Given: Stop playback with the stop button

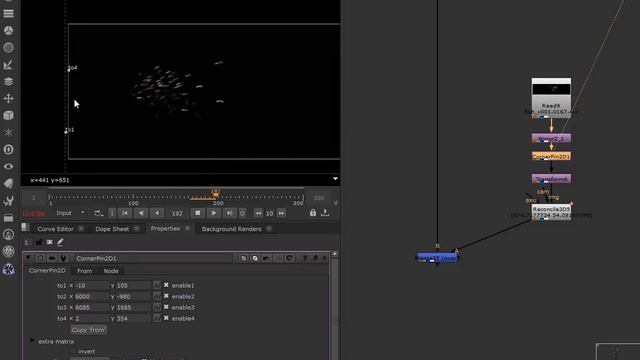Looking at the screenshot, I should click(x=198, y=213).
